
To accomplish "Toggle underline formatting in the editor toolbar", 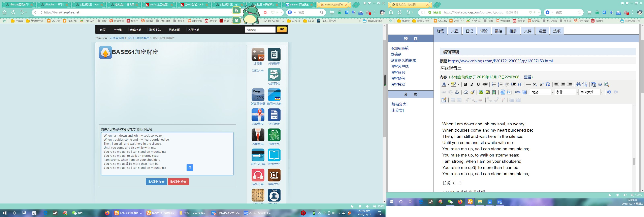I will 478,84.
